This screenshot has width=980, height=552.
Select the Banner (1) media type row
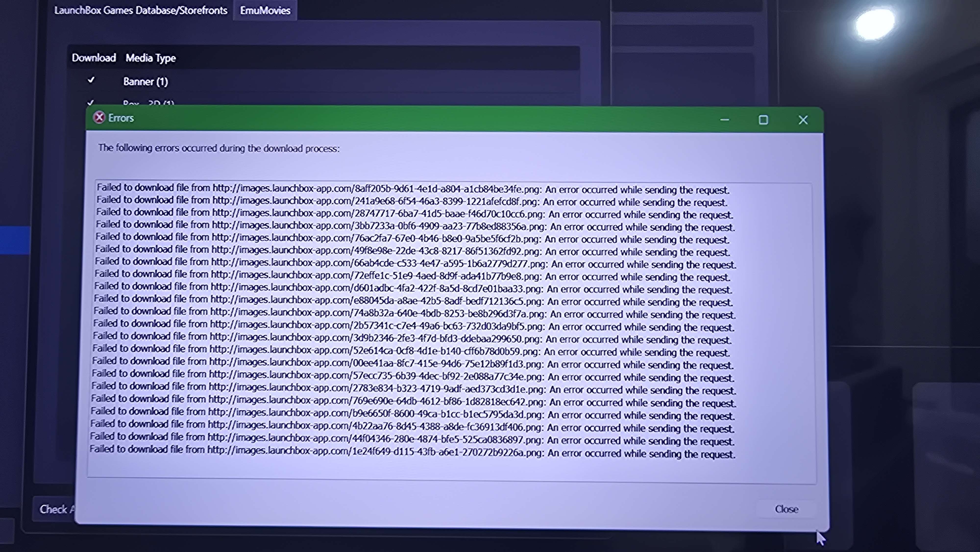[323, 81]
